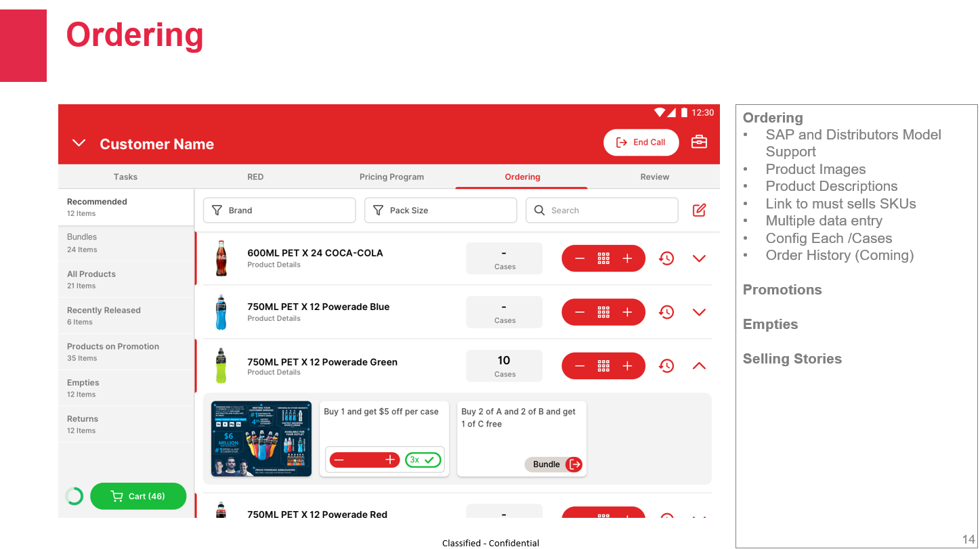Open the Brand filter
Viewport: 980px width, 549px height.
(279, 211)
